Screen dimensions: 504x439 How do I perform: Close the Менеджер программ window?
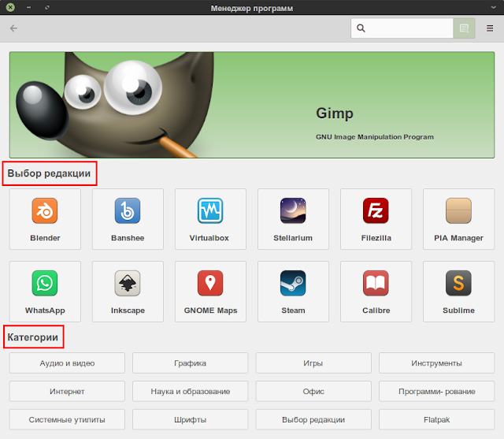click(x=10, y=7)
